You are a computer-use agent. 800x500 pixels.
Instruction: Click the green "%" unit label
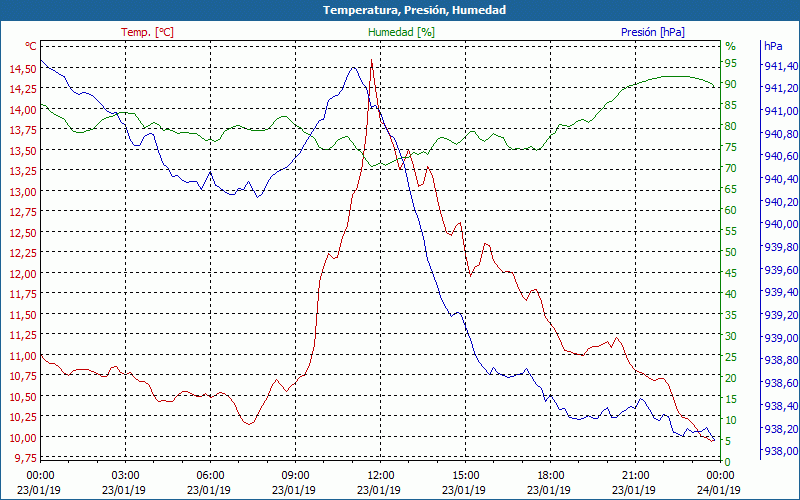pyautogui.click(x=731, y=46)
